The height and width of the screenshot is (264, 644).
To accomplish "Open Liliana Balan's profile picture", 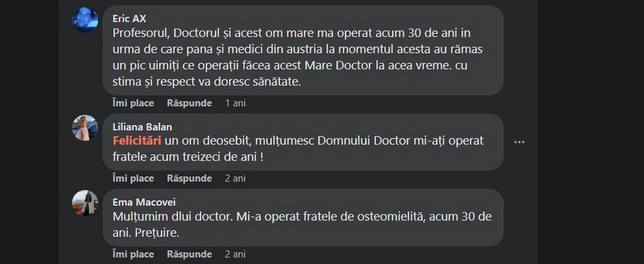I will 85,128.
